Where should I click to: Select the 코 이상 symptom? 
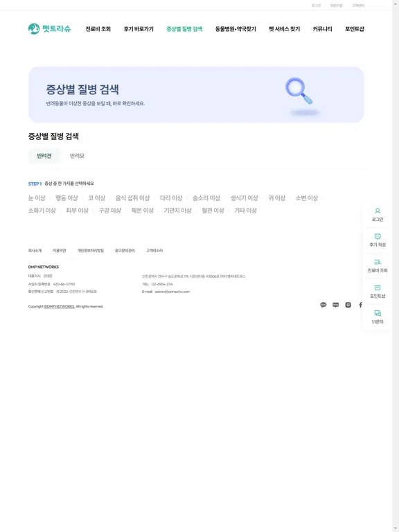click(x=97, y=198)
